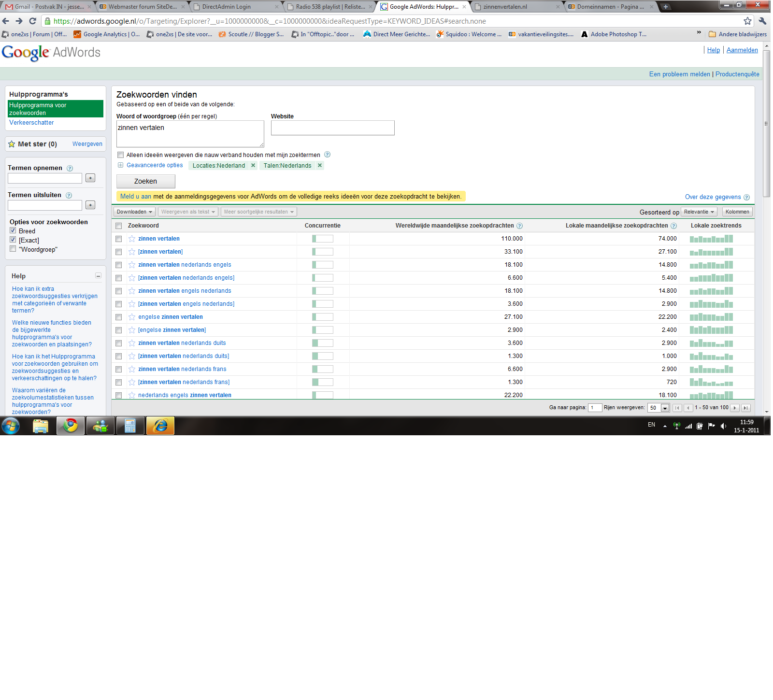Image resolution: width=773 pixels, height=700 pixels.
Task: Check row '[engelse zinnen vertalen]'
Action: pyautogui.click(x=119, y=330)
